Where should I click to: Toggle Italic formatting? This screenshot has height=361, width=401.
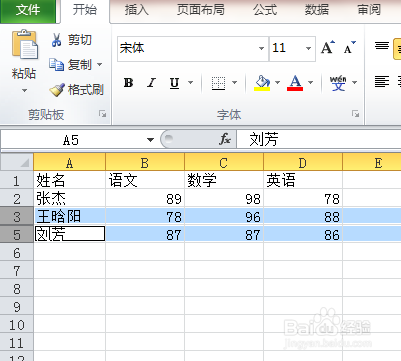pyautogui.click(x=152, y=82)
